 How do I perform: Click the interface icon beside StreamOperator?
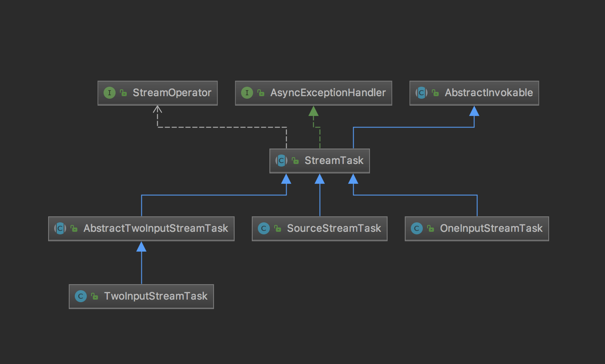(110, 93)
